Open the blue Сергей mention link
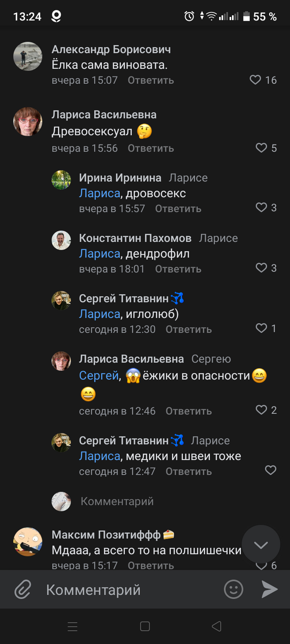290x644 pixels. coord(99,376)
